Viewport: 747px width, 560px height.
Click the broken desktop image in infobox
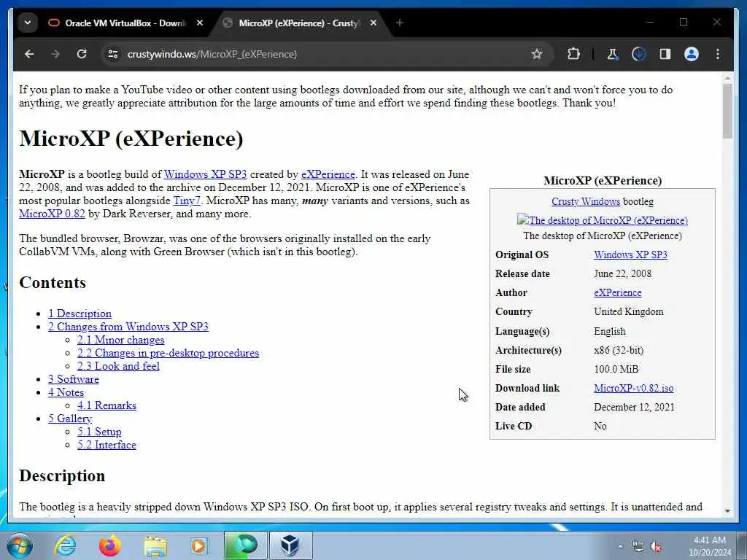pos(602,220)
